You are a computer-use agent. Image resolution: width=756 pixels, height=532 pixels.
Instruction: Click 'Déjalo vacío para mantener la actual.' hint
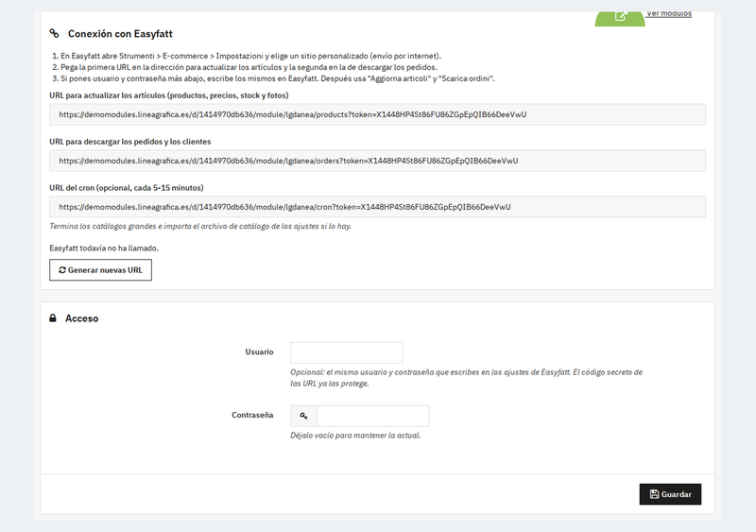point(355,436)
